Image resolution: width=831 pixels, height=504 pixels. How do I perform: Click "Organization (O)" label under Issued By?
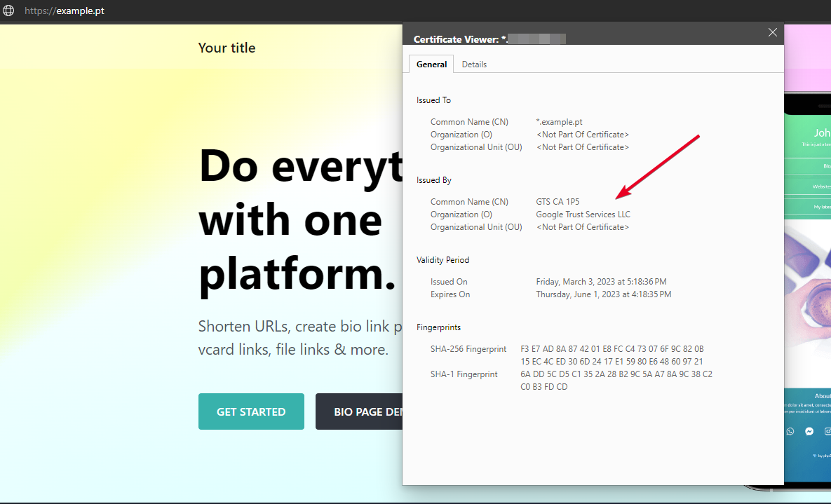click(x=461, y=214)
